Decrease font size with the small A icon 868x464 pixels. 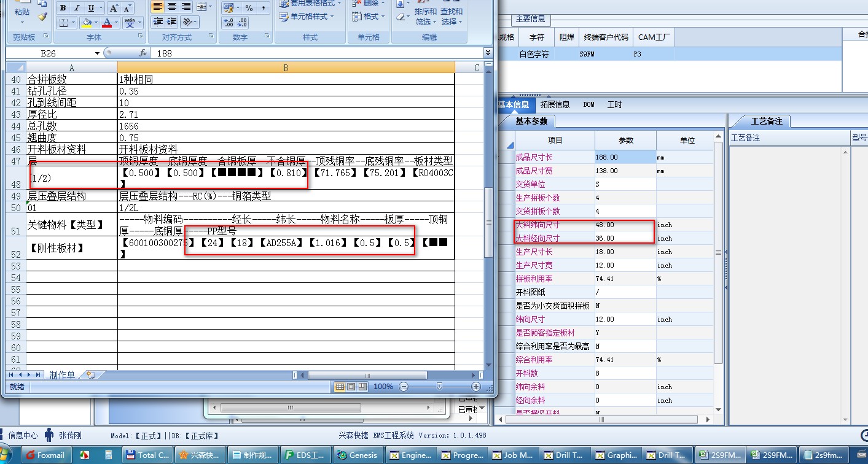coord(128,8)
